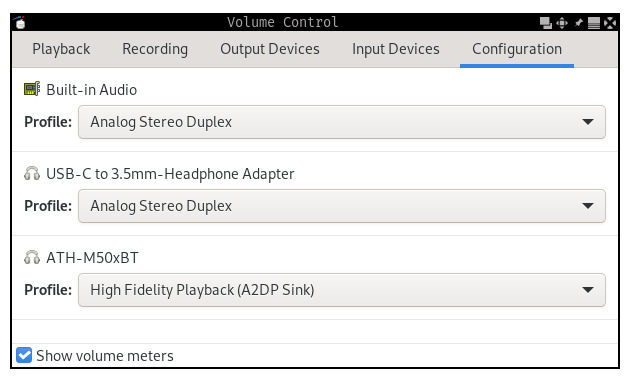Screen dimensions: 632x384
Task: Switch to the Playback tab
Action: (61, 49)
